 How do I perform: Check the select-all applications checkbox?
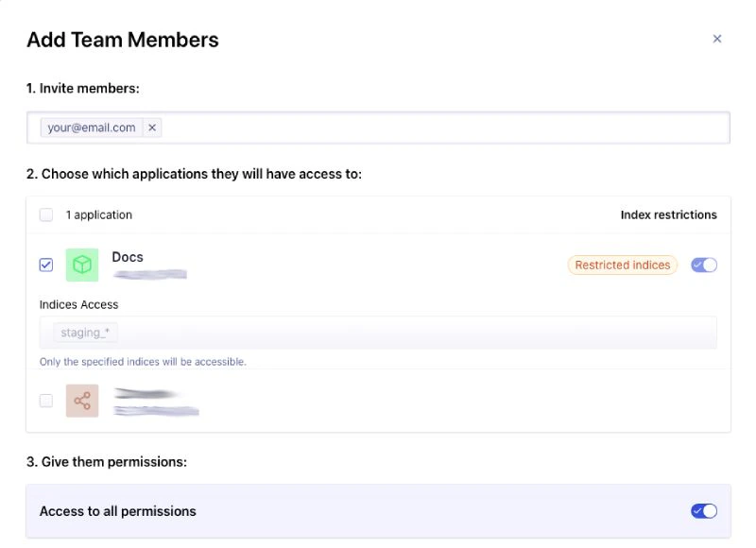click(x=45, y=214)
